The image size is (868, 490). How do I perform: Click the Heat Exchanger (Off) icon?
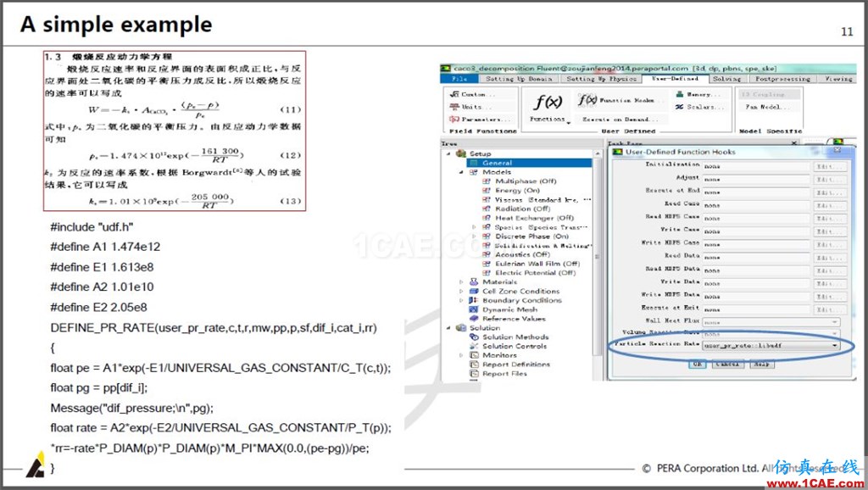487,218
